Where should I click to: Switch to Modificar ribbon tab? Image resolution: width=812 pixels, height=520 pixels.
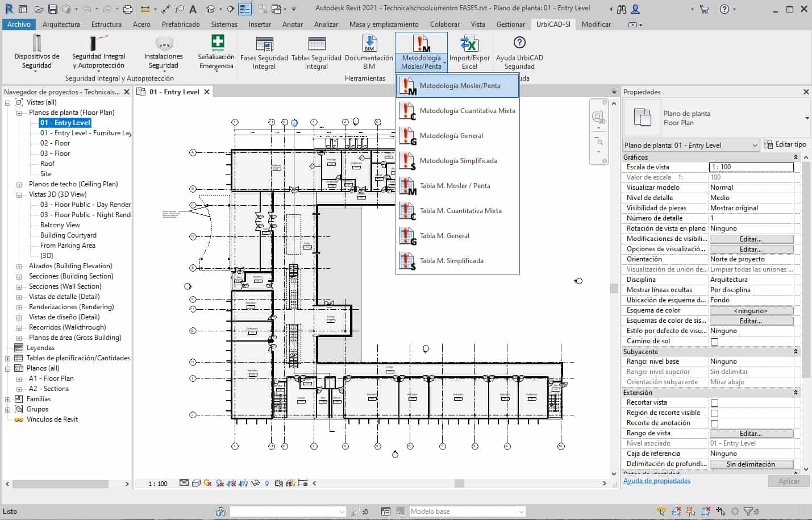[596, 24]
